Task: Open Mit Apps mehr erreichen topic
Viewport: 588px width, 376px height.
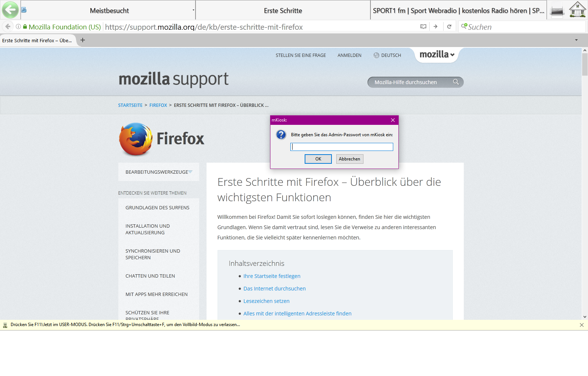Action: click(157, 294)
